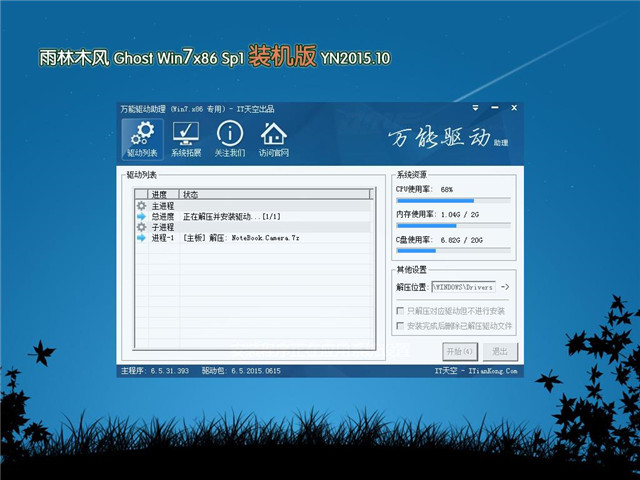Image resolution: width=640 pixels, height=480 pixels.
Task: Click the 68% CPU usage value
Action: [447, 189]
